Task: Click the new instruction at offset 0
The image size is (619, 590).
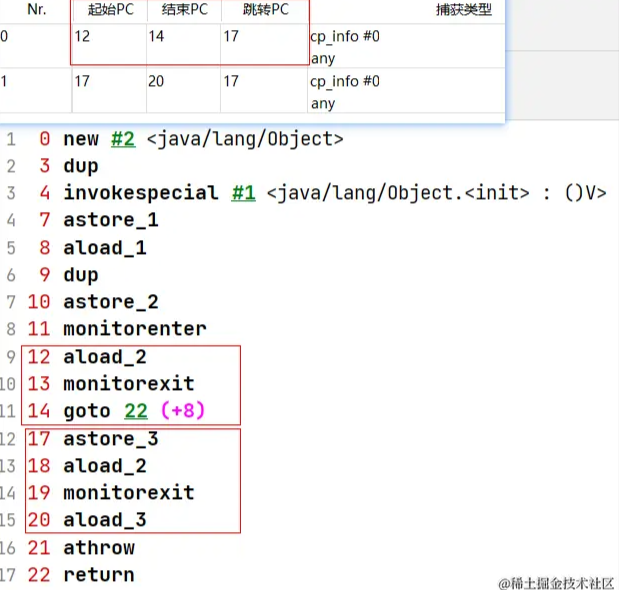Action: click(81, 139)
